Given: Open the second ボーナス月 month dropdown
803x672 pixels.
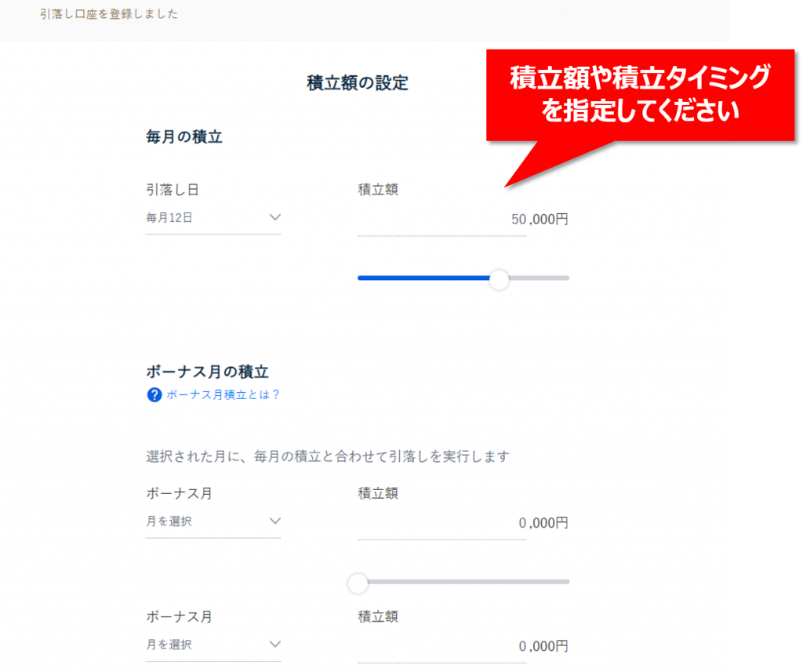Looking at the screenshot, I should 213,645.
